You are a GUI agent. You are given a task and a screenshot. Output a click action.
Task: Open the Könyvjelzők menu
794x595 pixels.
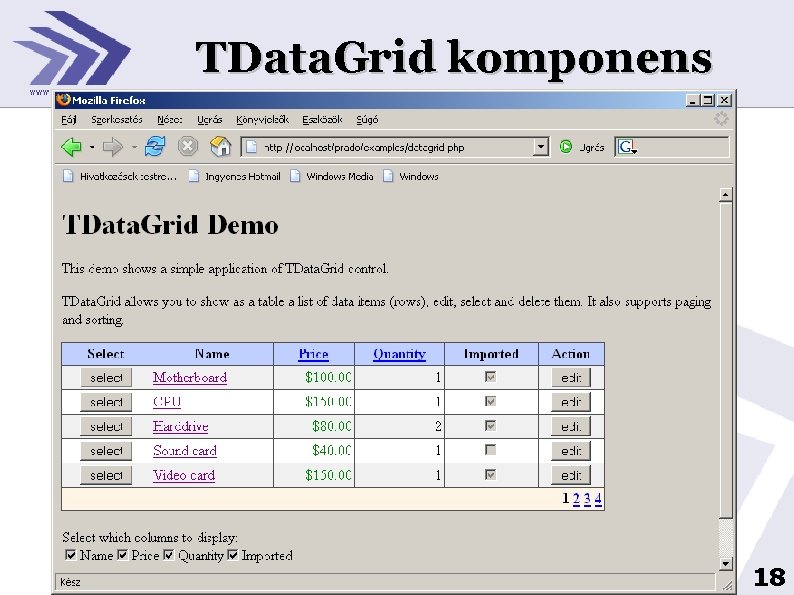pyautogui.click(x=262, y=120)
